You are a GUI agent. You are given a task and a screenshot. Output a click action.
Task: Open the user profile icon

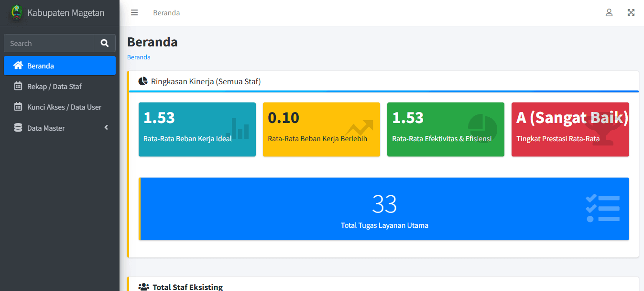click(609, 13)
